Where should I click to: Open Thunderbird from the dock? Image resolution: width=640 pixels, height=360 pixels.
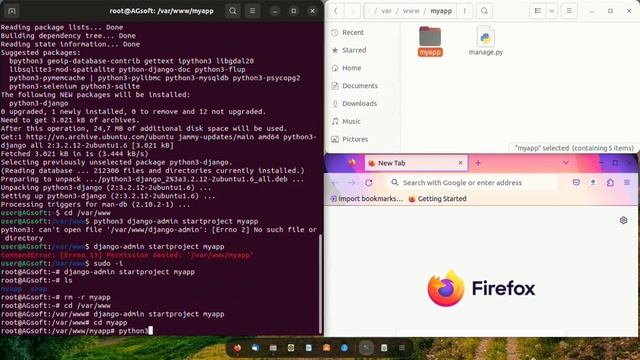coord(255,348)
